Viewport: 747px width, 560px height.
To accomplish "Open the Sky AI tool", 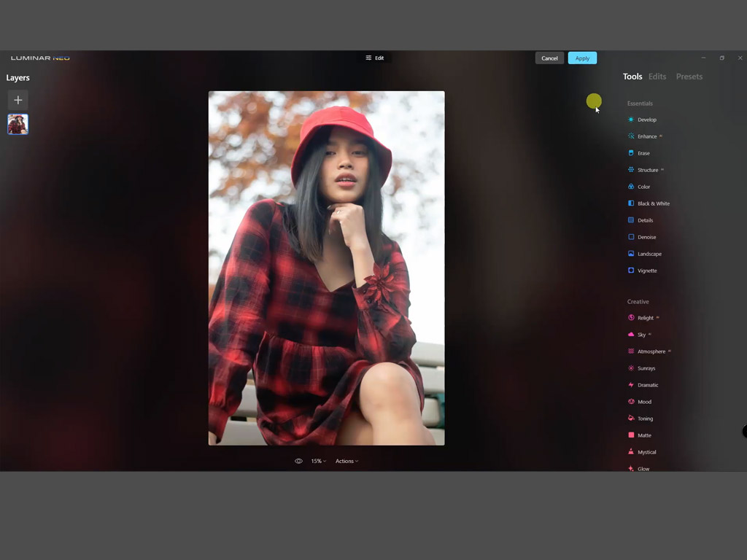I will click(x=641, y=335).
